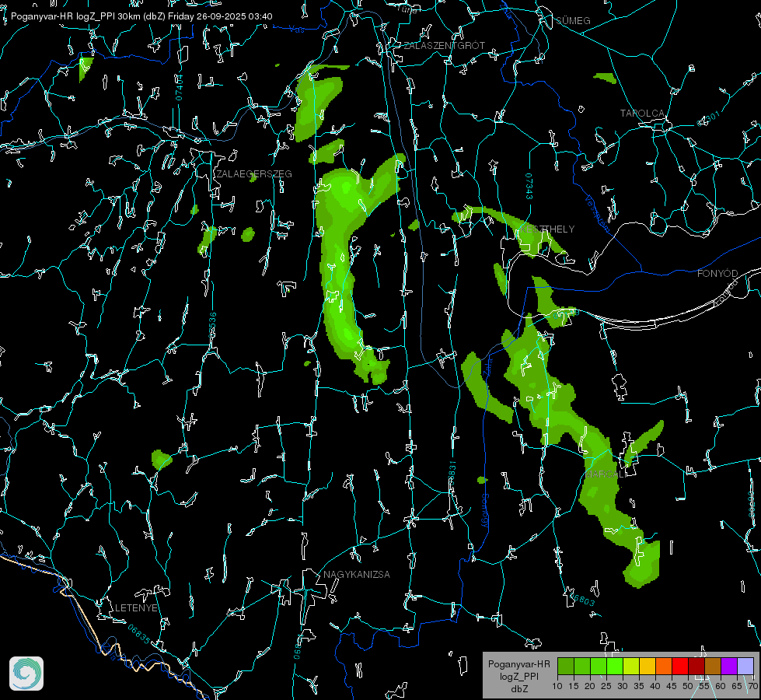This screenshot has height=700, width=761.
Task: Click the 25–30 dBZ bright green swatch
Action: click(x=615, y=667)
